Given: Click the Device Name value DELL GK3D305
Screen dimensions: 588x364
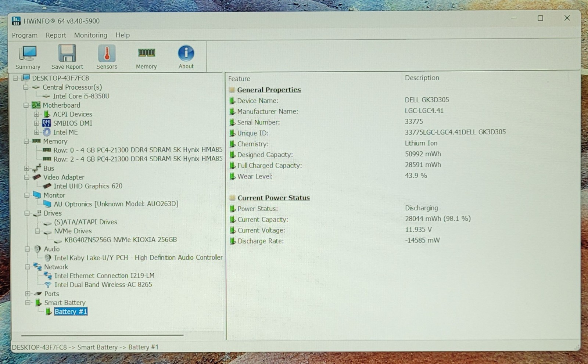Looking at the screenshot, I should (427, 100).
